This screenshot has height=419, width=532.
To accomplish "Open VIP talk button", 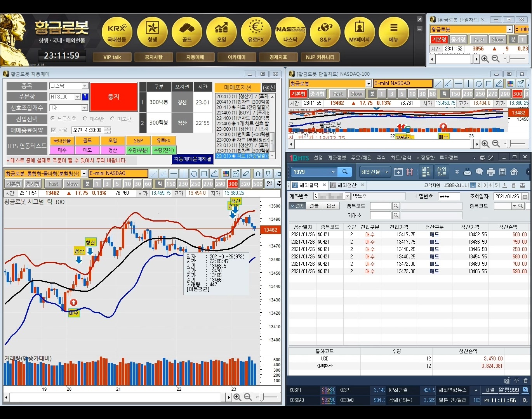I will pos(112,57).
